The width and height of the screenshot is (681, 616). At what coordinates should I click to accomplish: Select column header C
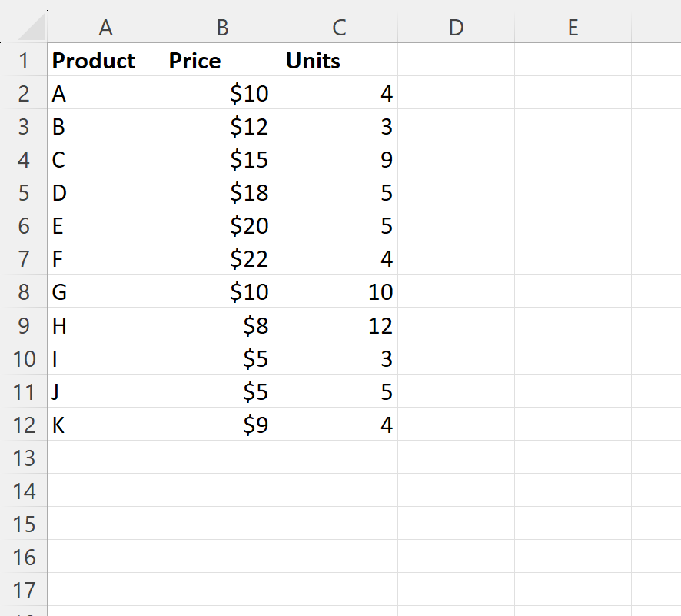tap(339, 27)
